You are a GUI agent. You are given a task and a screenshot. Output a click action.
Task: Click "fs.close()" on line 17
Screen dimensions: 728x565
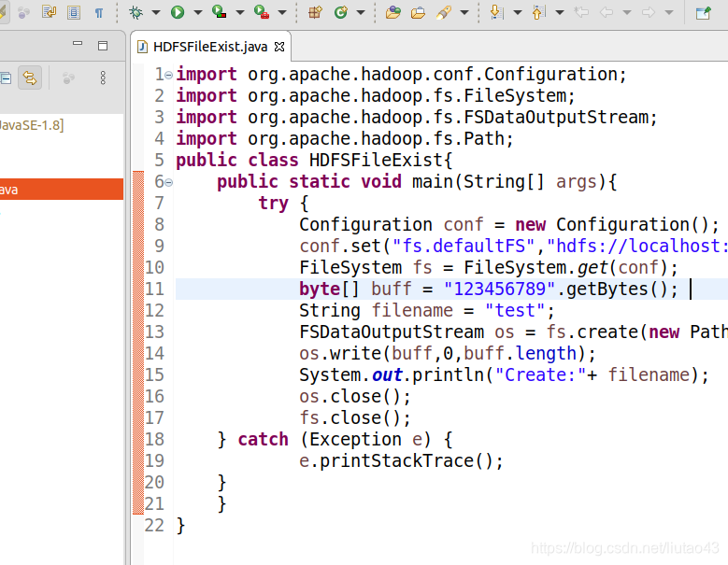click(x=350, y=418)
